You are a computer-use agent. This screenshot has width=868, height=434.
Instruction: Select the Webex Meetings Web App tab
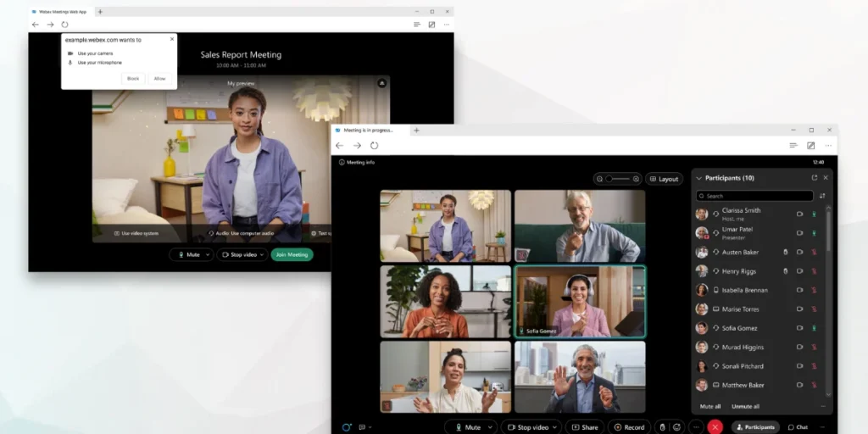60,12
